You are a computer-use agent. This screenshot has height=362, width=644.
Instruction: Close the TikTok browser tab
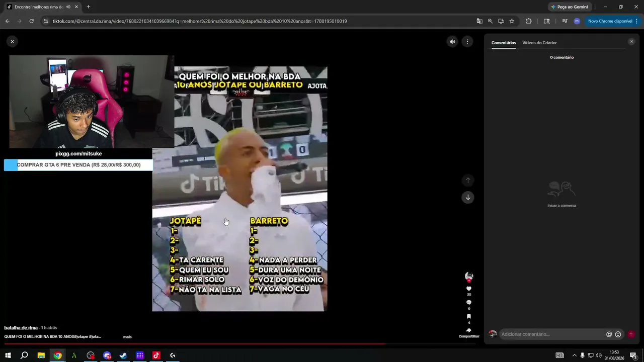pyautogui.click(x=76, y=7)
